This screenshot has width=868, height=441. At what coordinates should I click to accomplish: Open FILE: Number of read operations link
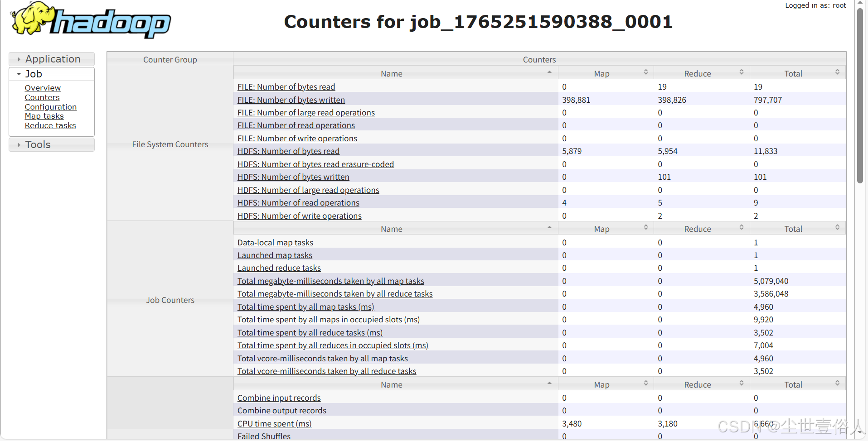[296, 125]
